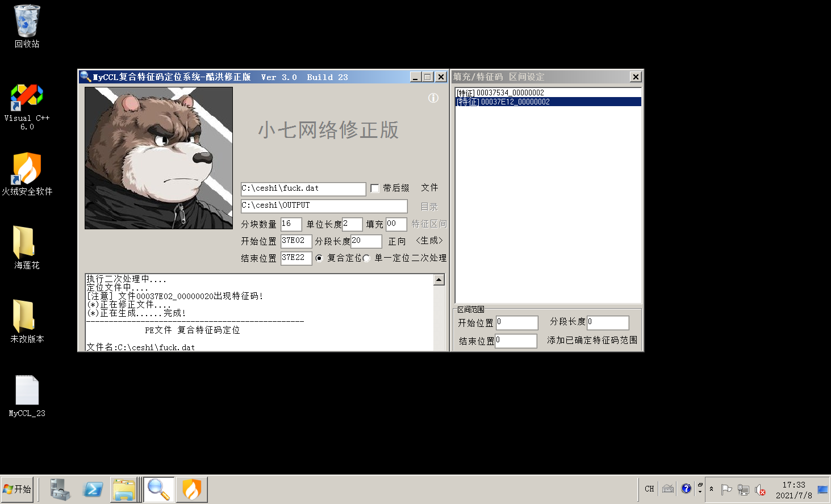This screenshot has height=504, width=831.
Task: Click the 结束位置 field showing 37E22
Action: (x=296, y=258)
